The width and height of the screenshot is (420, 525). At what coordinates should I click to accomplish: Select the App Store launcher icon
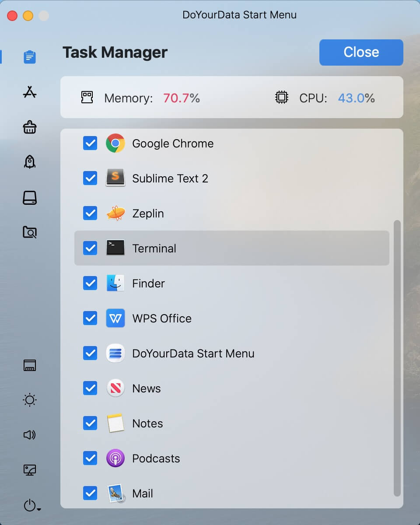point(29,92)
